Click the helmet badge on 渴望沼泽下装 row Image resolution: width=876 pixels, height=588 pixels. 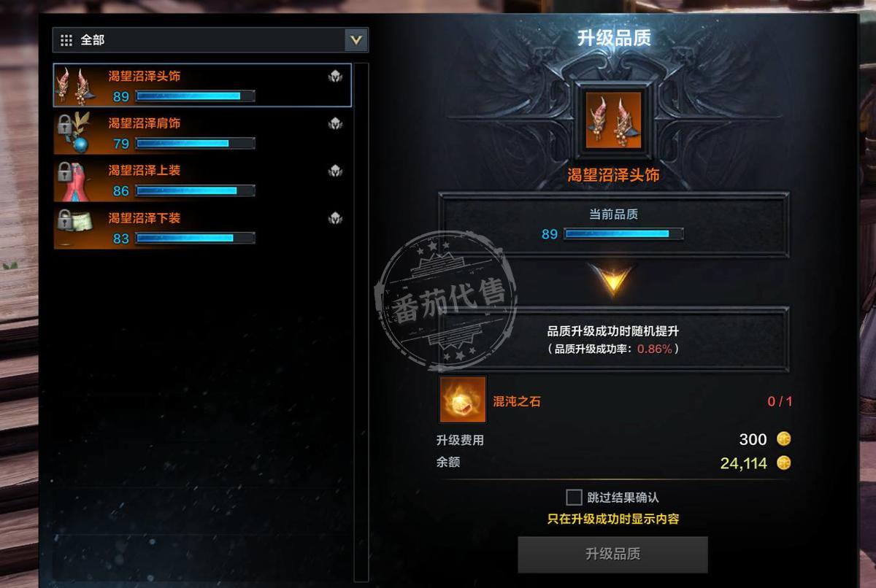(x=336, y=218)
